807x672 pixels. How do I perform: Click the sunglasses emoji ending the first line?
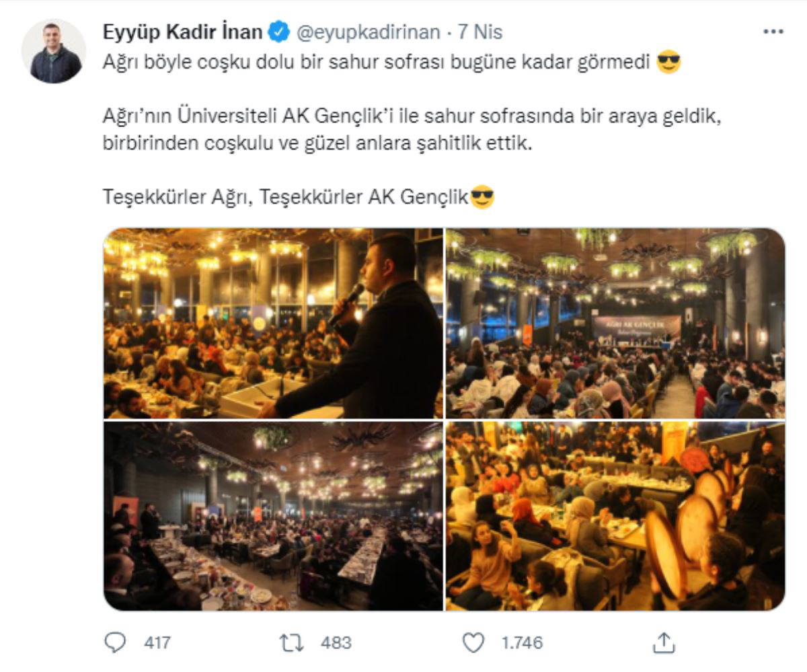[668, 63]
